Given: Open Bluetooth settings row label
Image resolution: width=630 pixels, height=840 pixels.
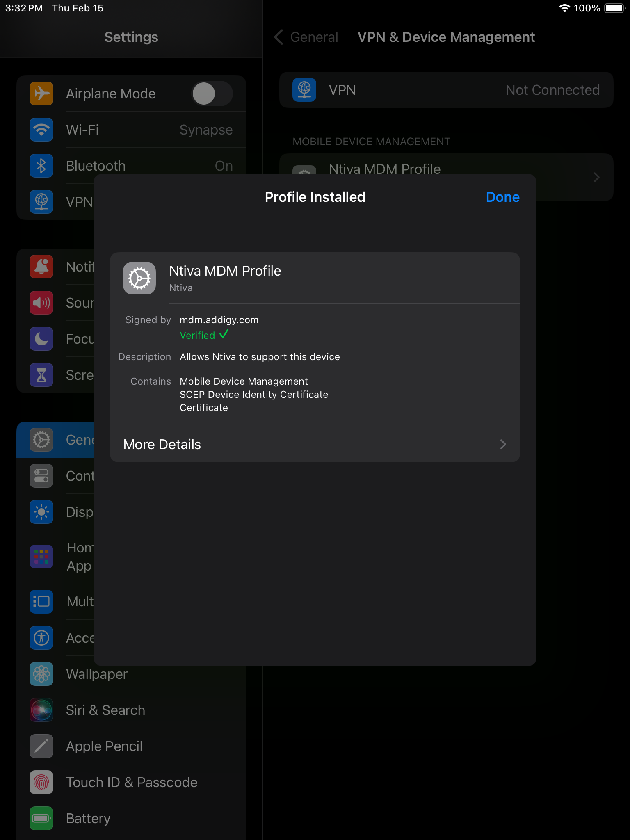Looking at the screenshot, I should tap(96, 166).
